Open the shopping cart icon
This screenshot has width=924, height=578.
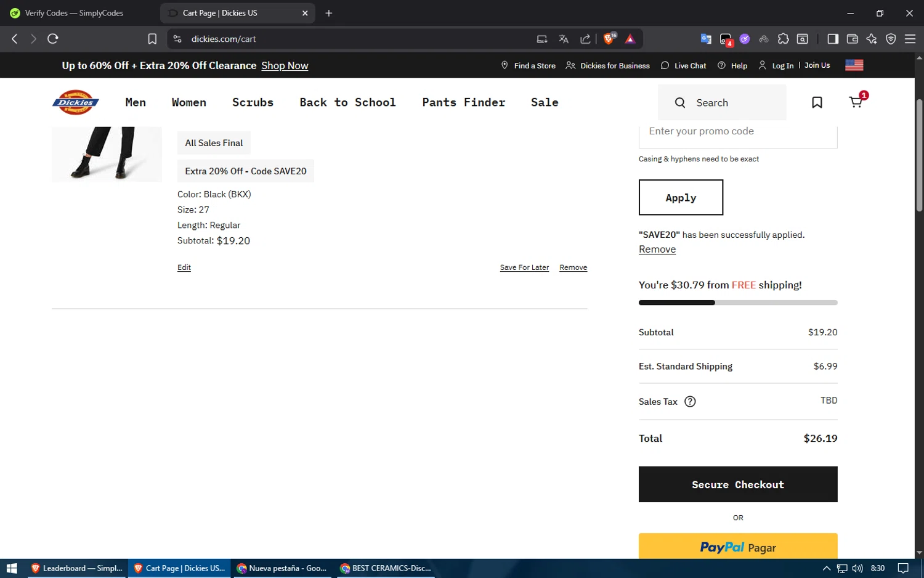(856, 102)
